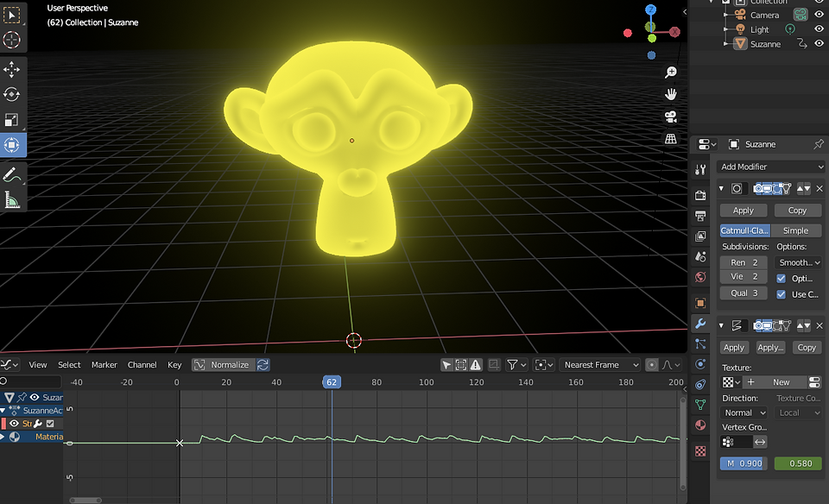Open the World properties tab
This screenshot has width=829, height=504.
700,277
